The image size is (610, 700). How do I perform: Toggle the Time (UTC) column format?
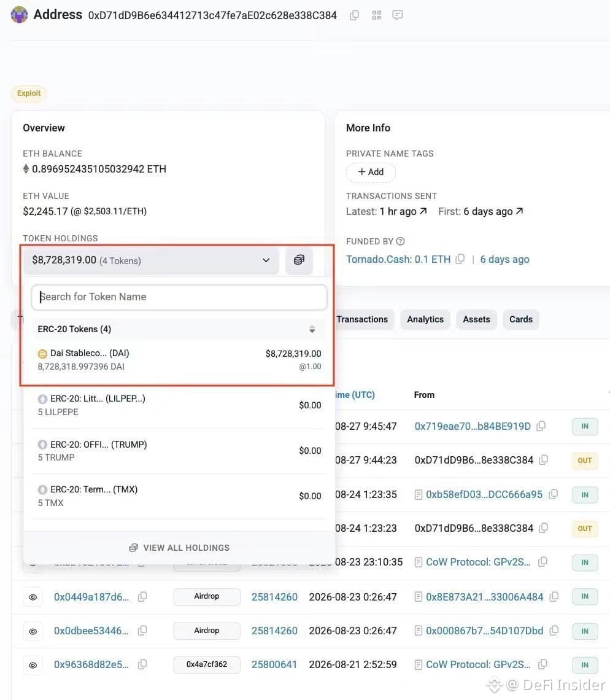pos(355,395)
